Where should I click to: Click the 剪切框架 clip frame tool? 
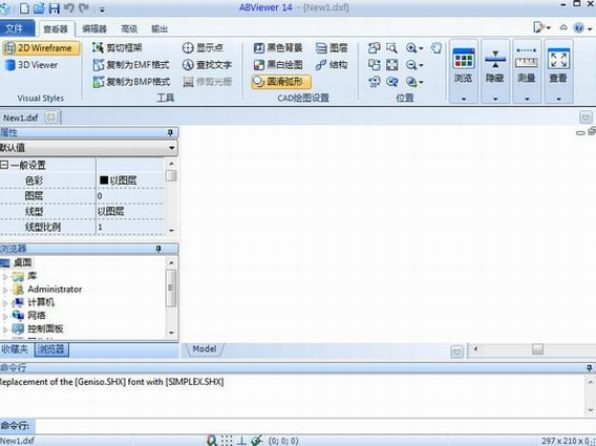coord(117,48)
